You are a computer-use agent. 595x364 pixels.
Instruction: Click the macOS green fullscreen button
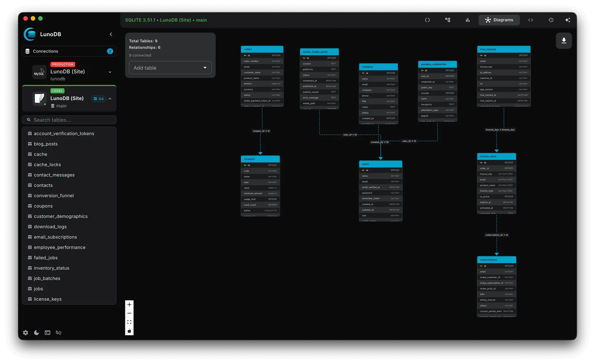[40, 18]
